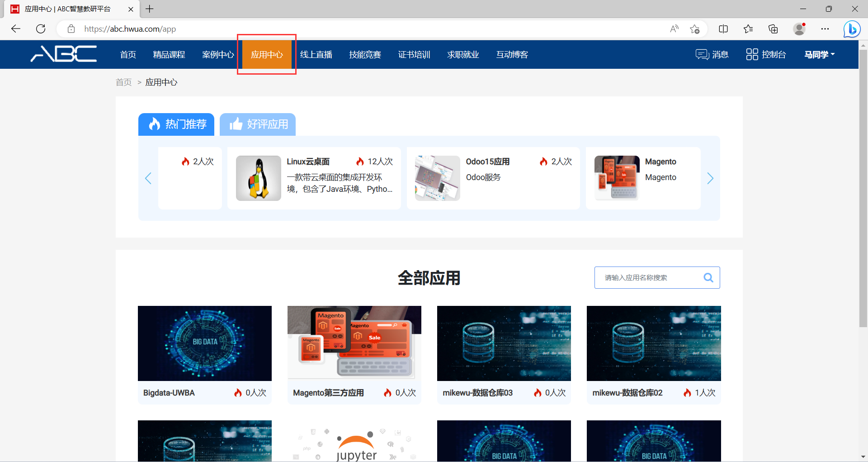Viewport: 868px width, 462px height.
Task: Click the search magnifier icon
Action: pos(708,277)
